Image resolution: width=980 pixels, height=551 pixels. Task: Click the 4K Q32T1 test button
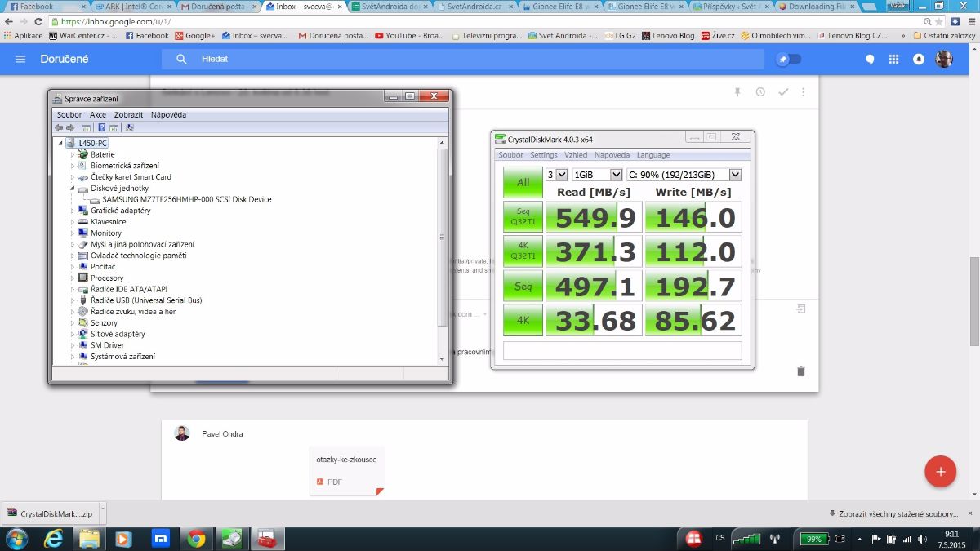tap(523, 251)
